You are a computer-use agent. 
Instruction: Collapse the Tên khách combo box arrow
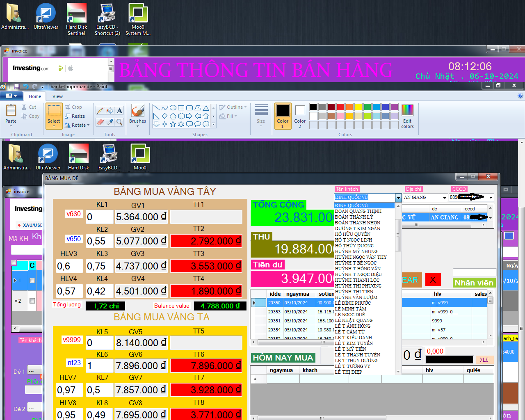click(398, 198)
